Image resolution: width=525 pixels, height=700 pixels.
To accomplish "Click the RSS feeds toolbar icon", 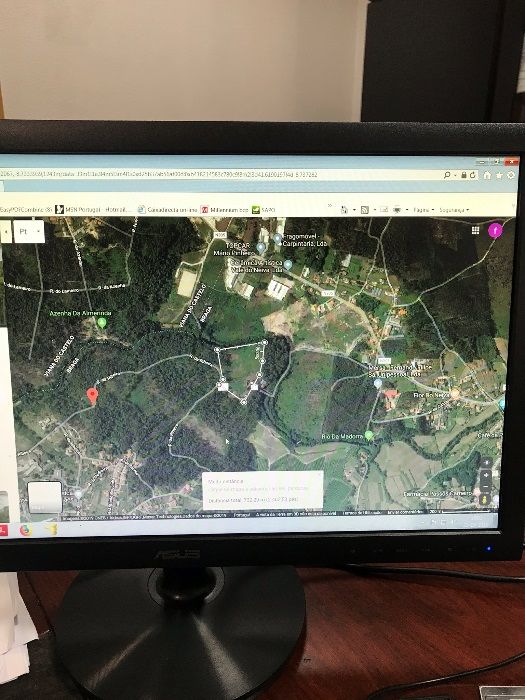I will [x=365, y=210].
